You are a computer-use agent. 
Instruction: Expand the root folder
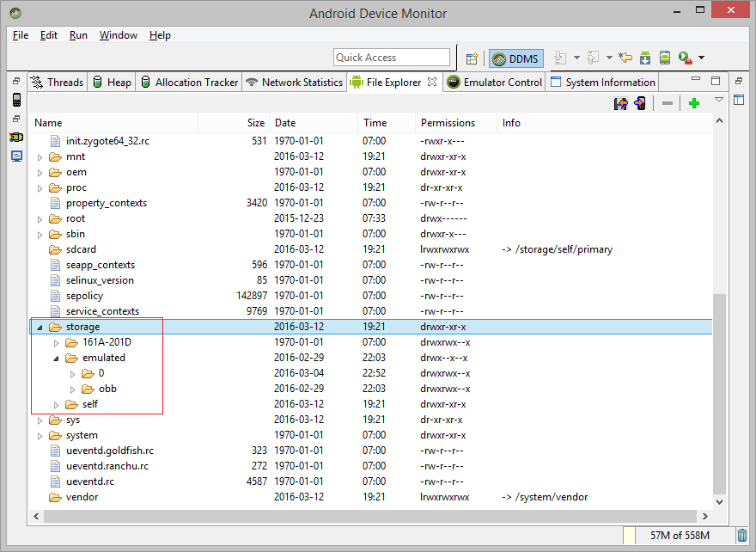point(40,219)
